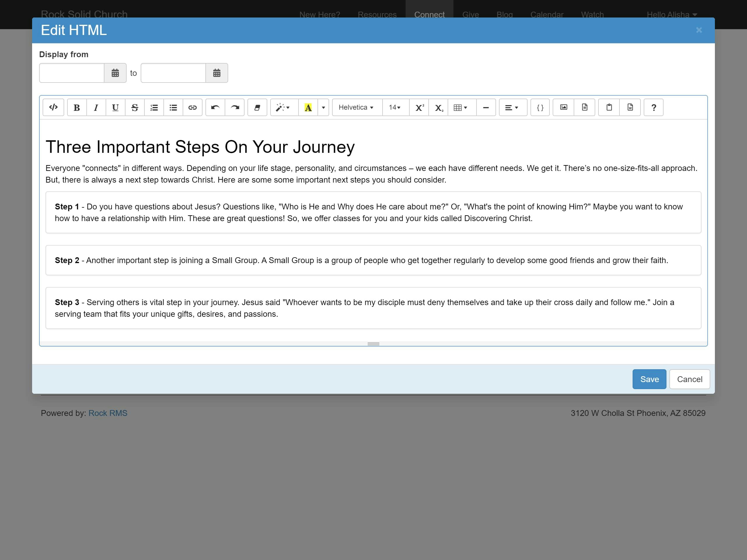Open the font size 14 dropdown
This screenshot has width=747, height=560.
[395, 107]
